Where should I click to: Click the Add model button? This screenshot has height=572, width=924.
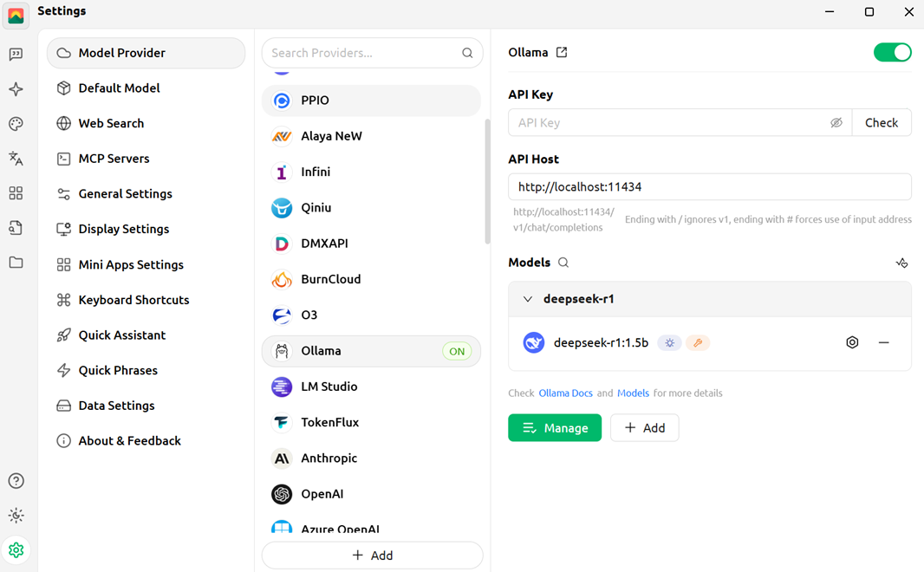point(645,427)
